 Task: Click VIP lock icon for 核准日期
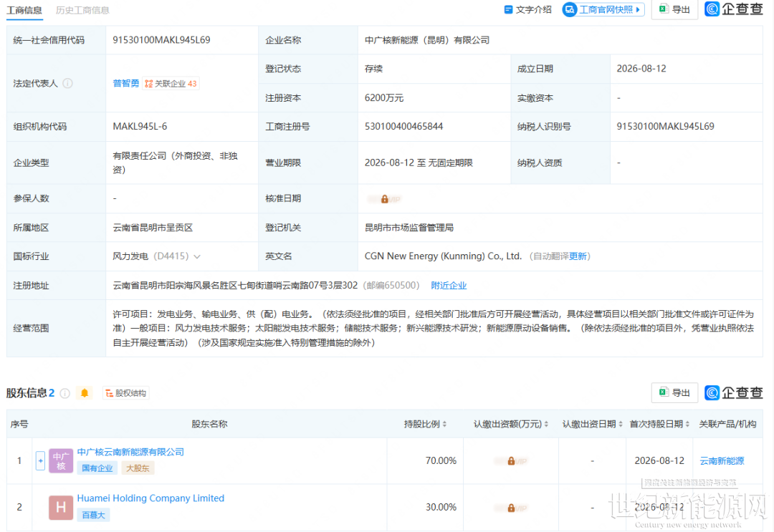[385, 199]
